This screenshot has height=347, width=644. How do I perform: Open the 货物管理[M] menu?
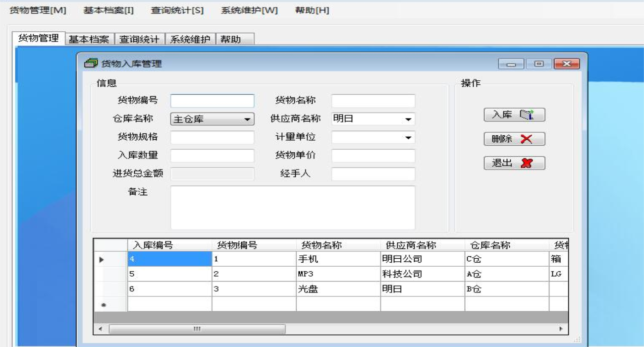38,10
